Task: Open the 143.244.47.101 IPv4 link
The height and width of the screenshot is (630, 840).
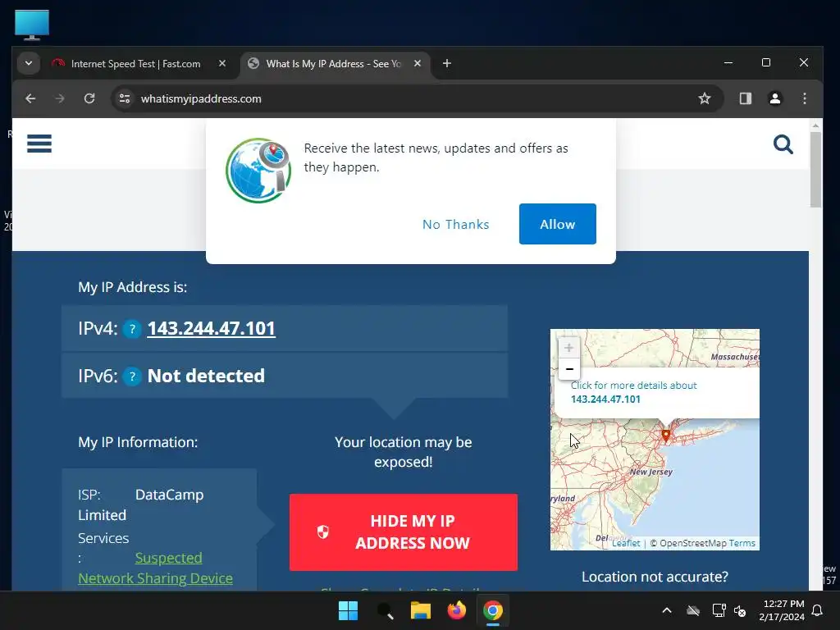Action: point(211,328)
